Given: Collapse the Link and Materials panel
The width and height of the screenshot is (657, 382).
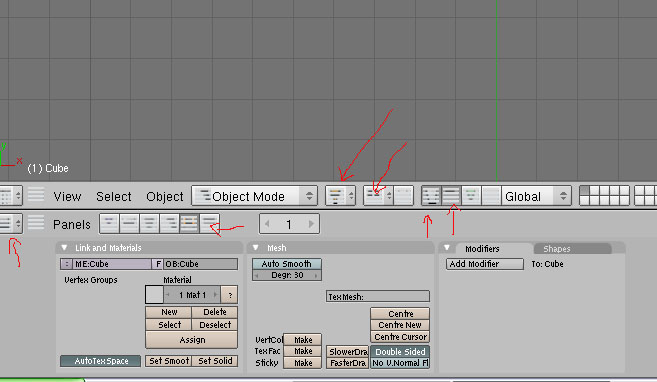Looking at the screenshot, I should pyautogui.click(x=64, y=248).
